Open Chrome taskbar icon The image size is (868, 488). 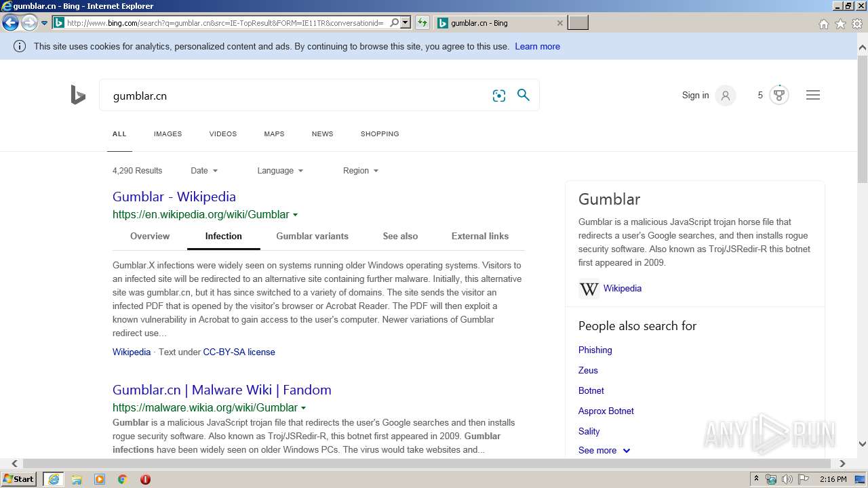122,479
